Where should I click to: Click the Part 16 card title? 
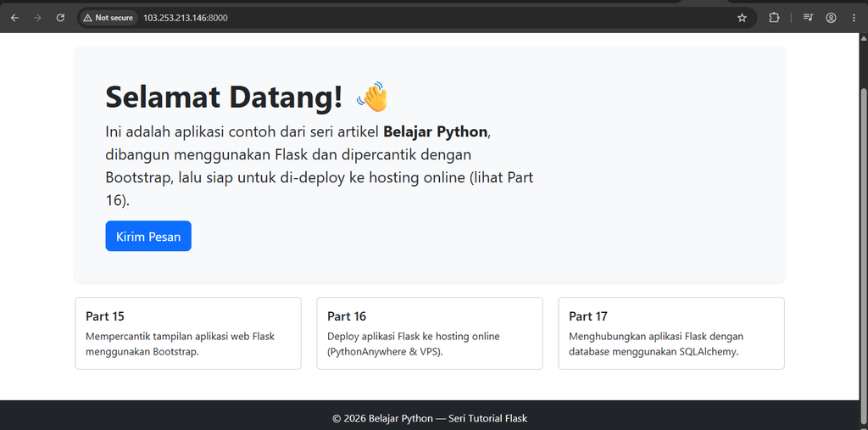tap(347, 316)
